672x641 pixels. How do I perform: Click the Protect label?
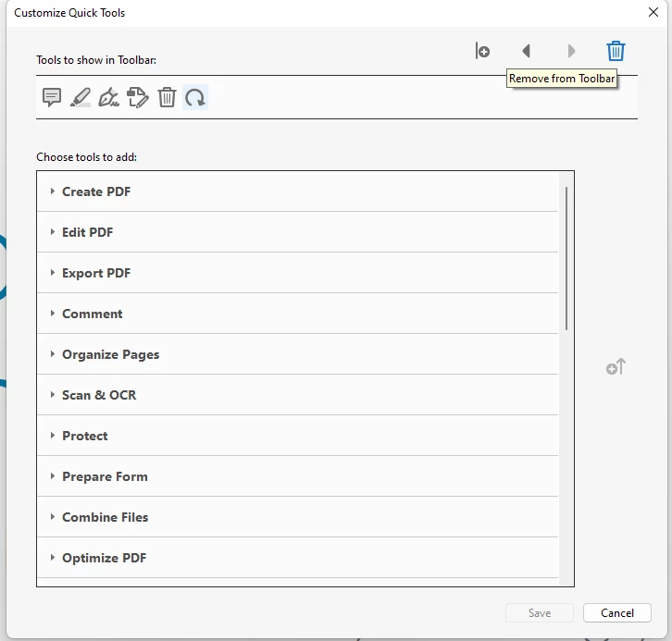pyautogui.click(x=85, y=436)
